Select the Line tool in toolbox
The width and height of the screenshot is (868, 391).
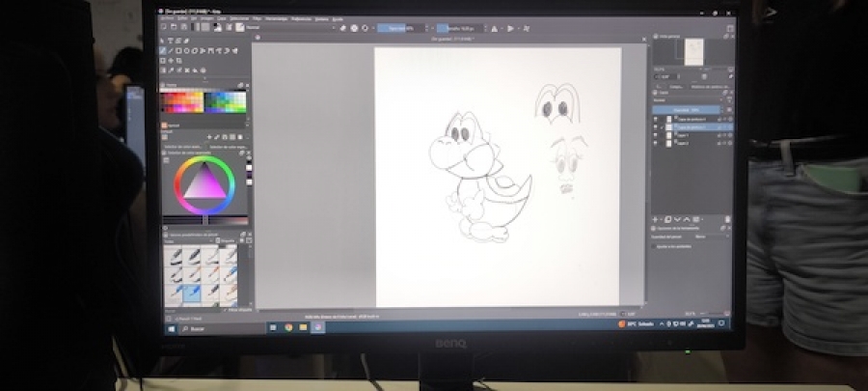click(x=171, y=50)
